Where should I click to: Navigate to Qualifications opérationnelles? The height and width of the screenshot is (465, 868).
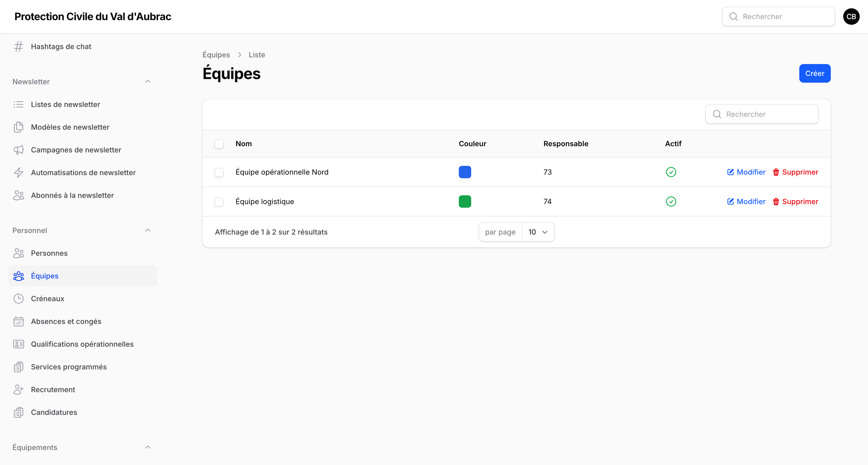83,344
